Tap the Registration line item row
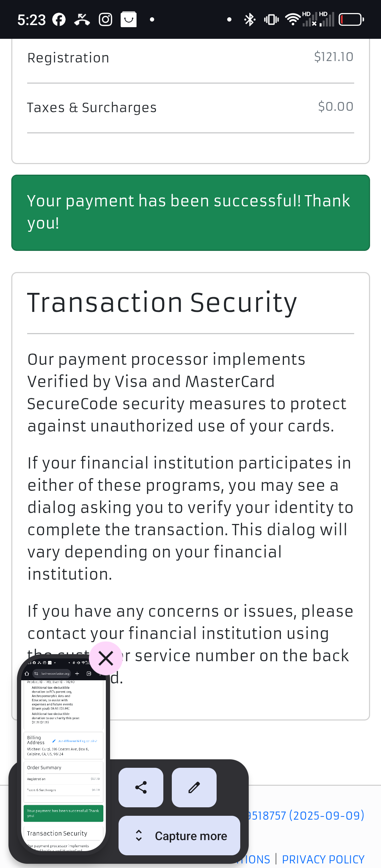This screenshot has height=868, width=381. click(x=190, y=58)
